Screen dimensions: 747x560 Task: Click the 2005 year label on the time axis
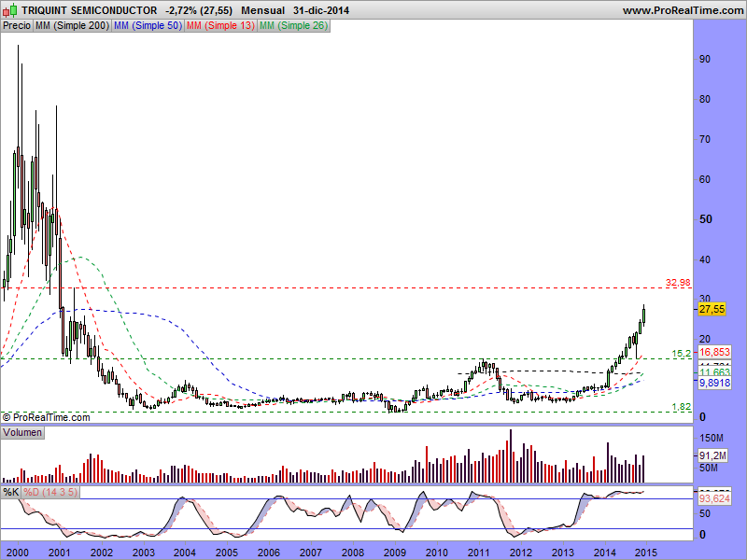[x=227, y=553]
